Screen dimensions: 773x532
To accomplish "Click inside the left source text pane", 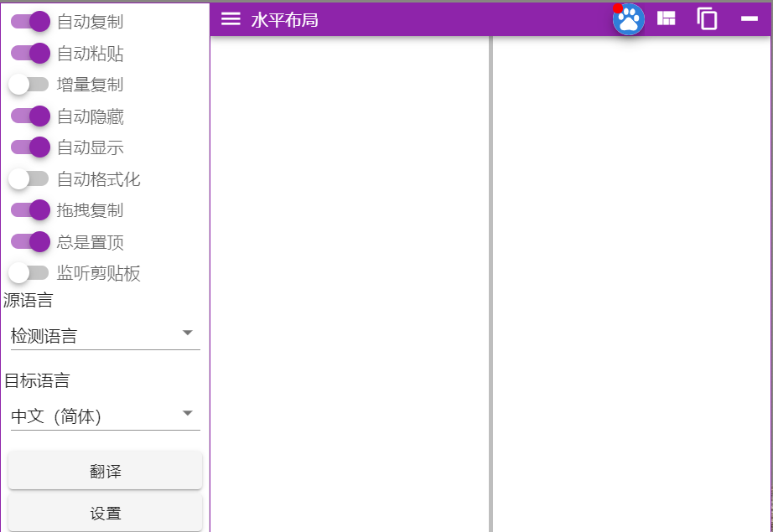I will pyautogui.click(x=350, y=284).
